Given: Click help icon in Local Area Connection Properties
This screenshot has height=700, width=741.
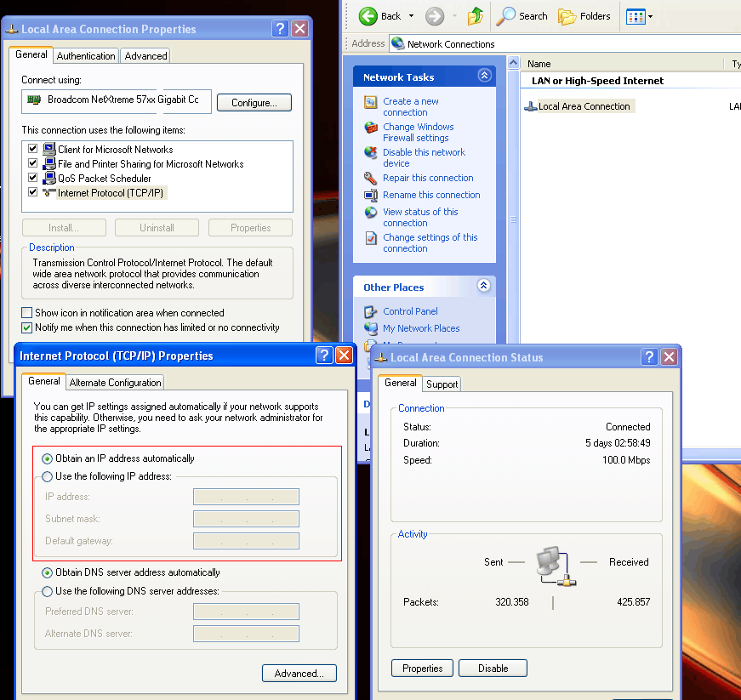Looking at the screenshot, I should pyautogui.click(x=280, y=29).
